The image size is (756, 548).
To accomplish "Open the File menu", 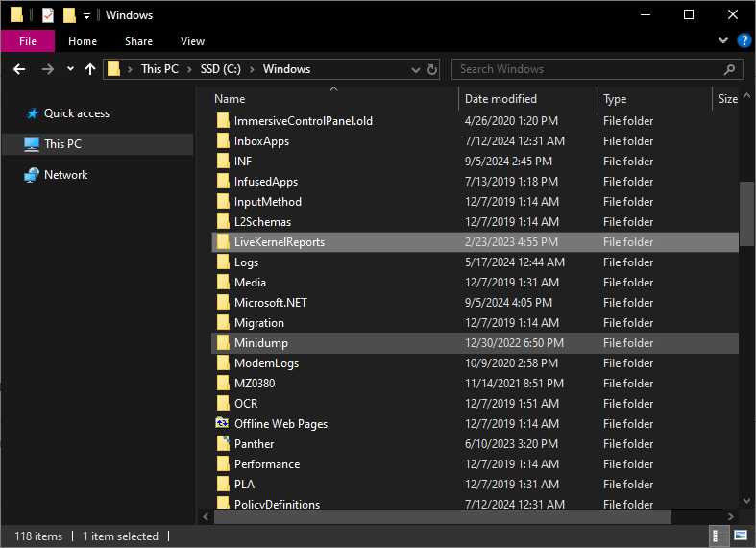I will 28,41.
